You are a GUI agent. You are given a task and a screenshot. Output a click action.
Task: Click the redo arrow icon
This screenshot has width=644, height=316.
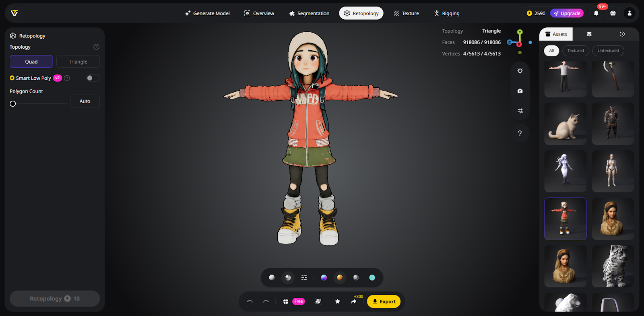click(x=266, y=302)
